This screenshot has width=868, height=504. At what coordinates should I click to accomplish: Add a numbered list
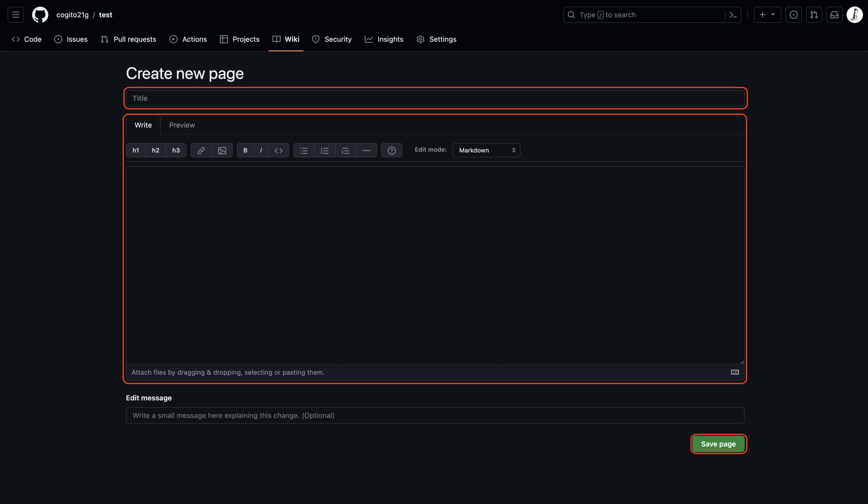(324, 150)
